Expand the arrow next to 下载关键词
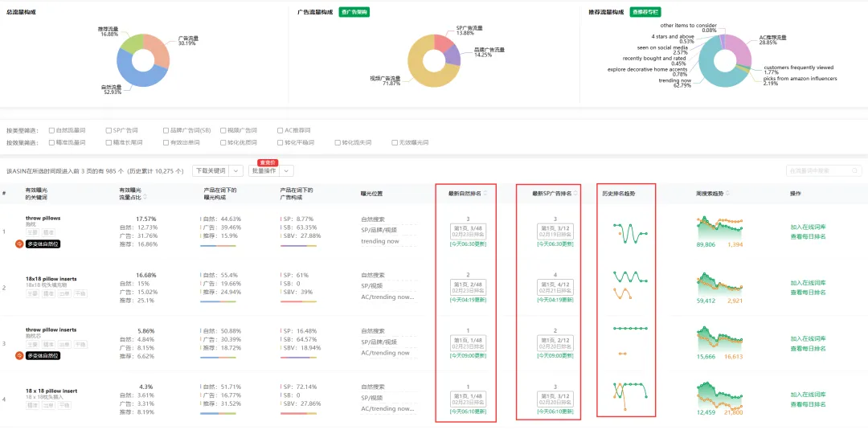The height and width of the screenshot is (434, 868). pyautogui.click(x=236, y=171)
